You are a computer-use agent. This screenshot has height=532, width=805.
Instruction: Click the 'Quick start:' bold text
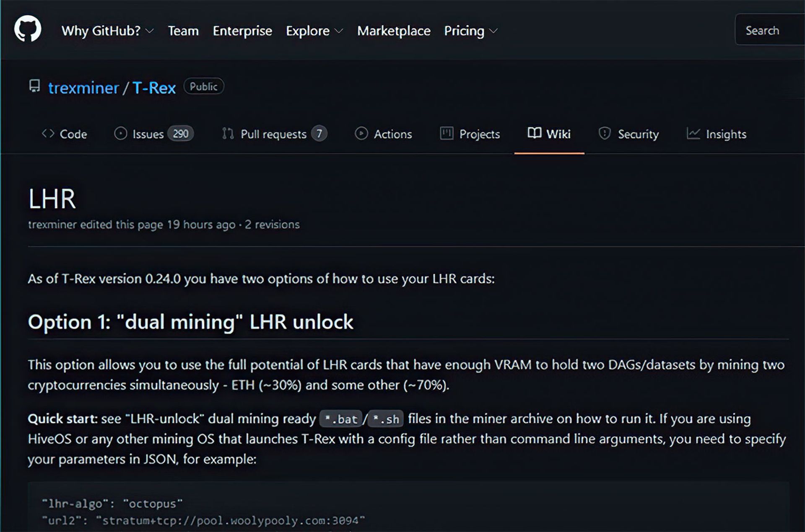pos(63,419)
